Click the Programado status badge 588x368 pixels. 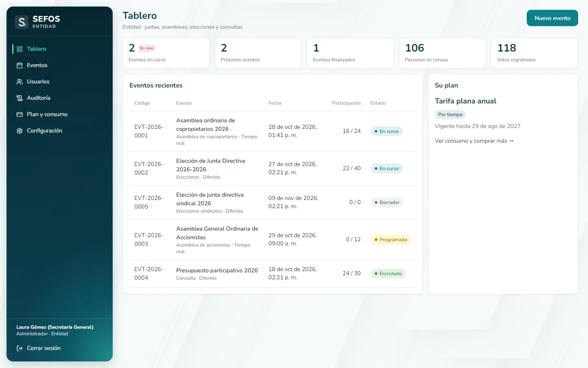pos(391,240)
